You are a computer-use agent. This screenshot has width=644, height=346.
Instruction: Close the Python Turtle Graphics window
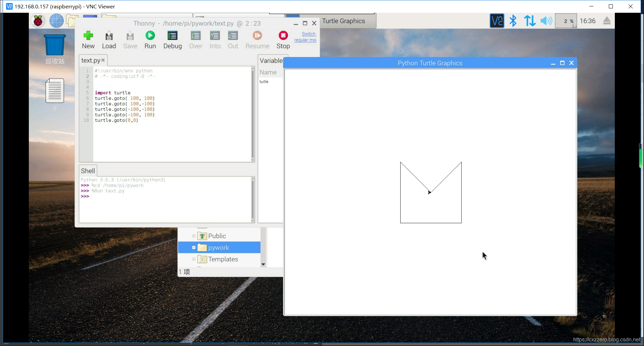(x=572, y=63)
